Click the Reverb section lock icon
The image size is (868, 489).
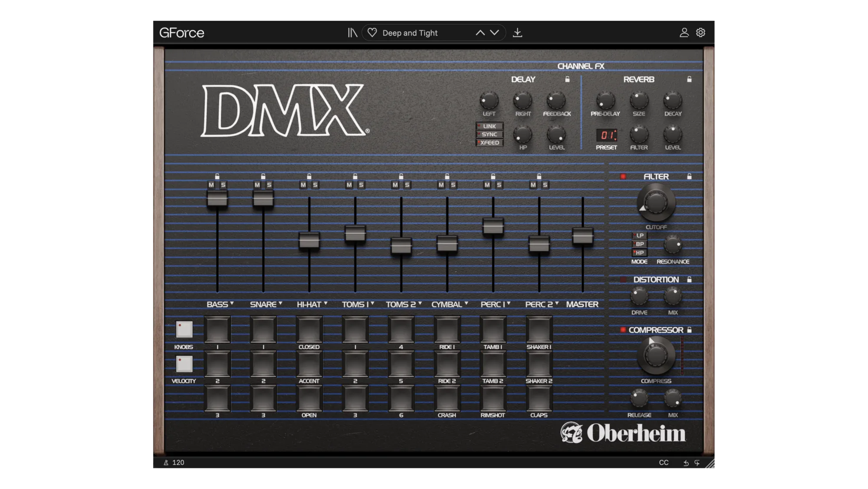tap(689, 79)
